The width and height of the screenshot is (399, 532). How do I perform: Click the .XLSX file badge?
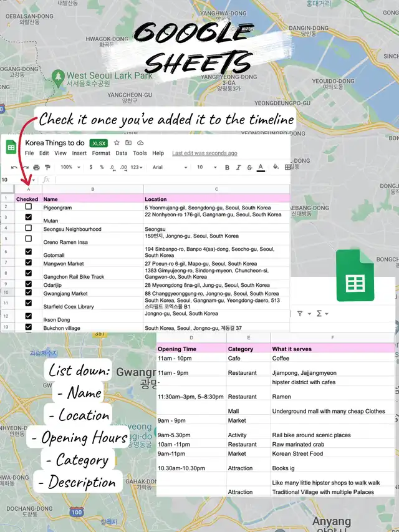click(x=99, y=143)
